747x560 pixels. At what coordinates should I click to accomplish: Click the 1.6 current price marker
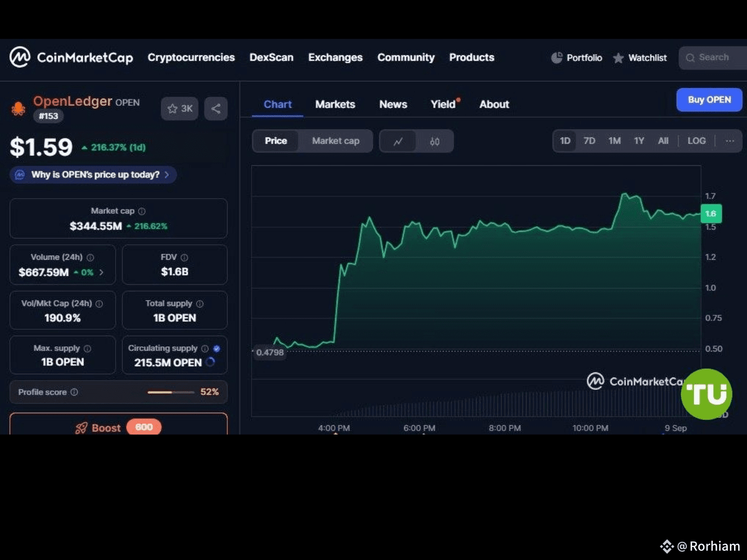pyautogui.click(x=711, y=214)
